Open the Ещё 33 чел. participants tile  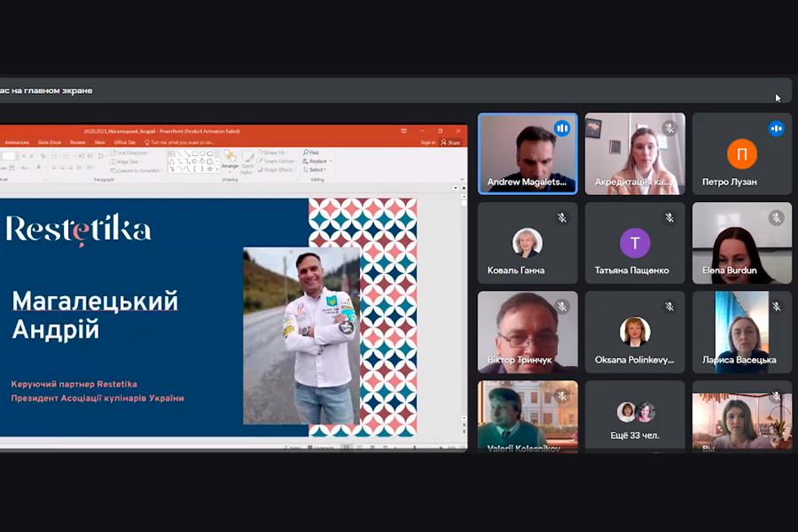point(635,417)
